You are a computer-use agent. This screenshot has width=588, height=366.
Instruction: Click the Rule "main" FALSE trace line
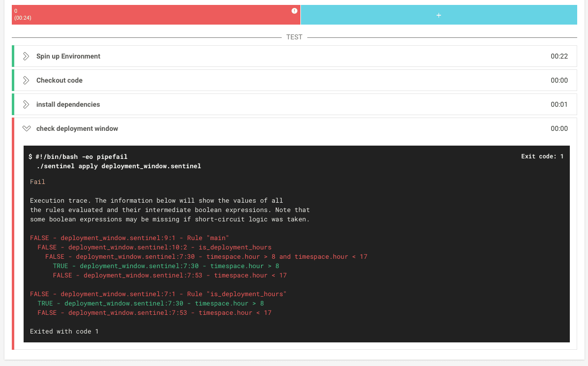[x=129, y=238]
